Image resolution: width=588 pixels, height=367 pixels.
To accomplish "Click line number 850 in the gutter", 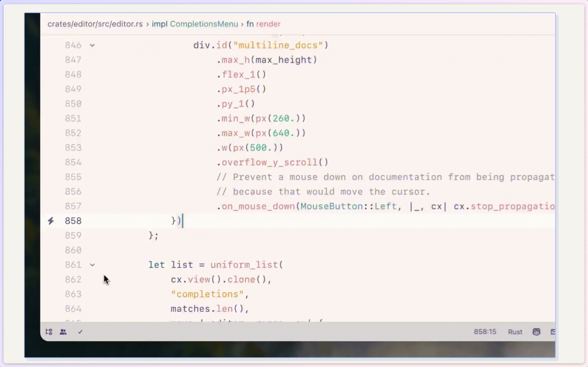I will pyautogui.click(x=73, y=104).
